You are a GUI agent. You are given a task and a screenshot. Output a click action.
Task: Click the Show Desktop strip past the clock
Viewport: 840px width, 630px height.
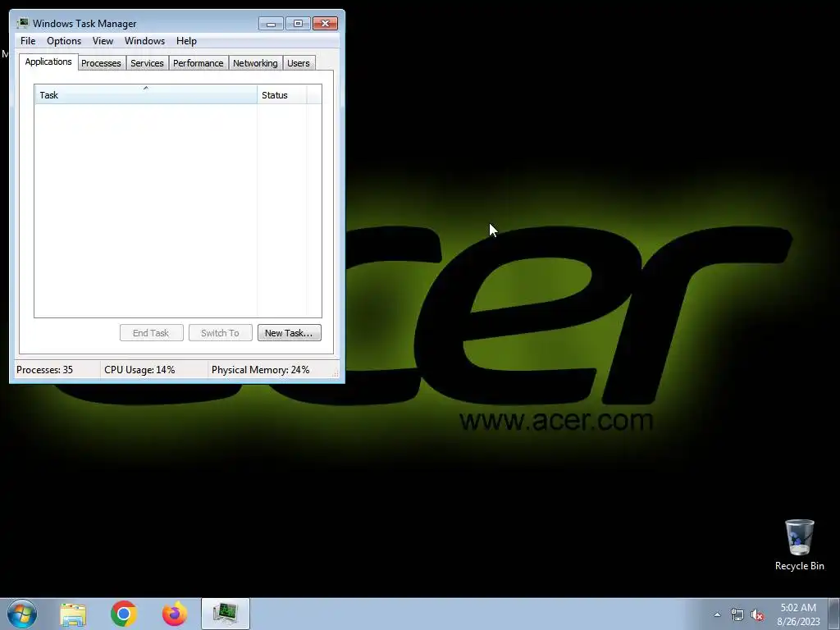tap(834, 614)
